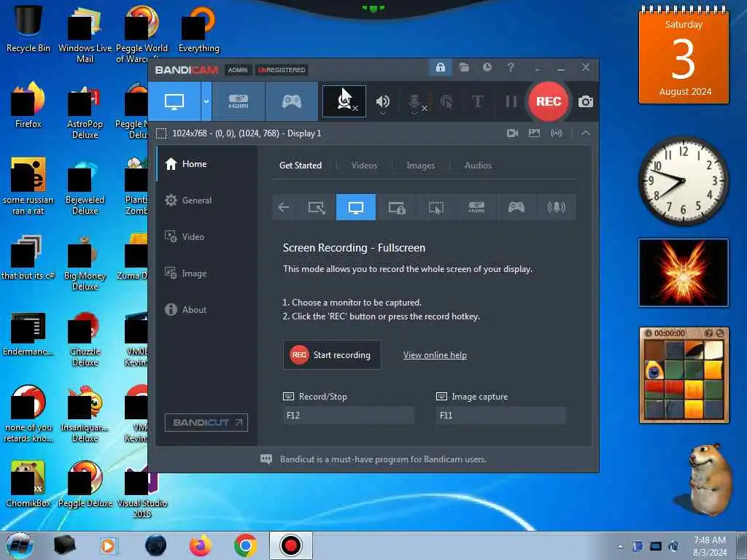This screenshot has width=747, height=560.
Task: Select HDMI device mode in mode row
Action: pyautogui.click(x=476, y=207)
